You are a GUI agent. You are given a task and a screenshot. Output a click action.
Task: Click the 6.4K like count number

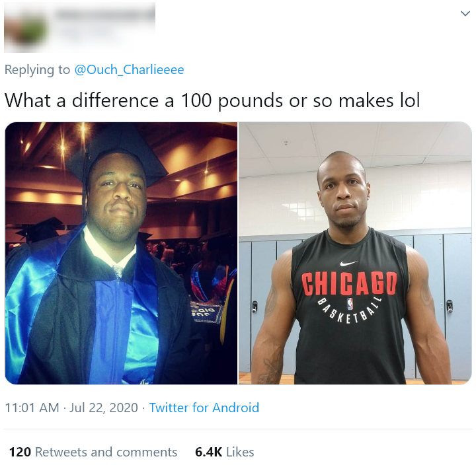tap(208, 452)
